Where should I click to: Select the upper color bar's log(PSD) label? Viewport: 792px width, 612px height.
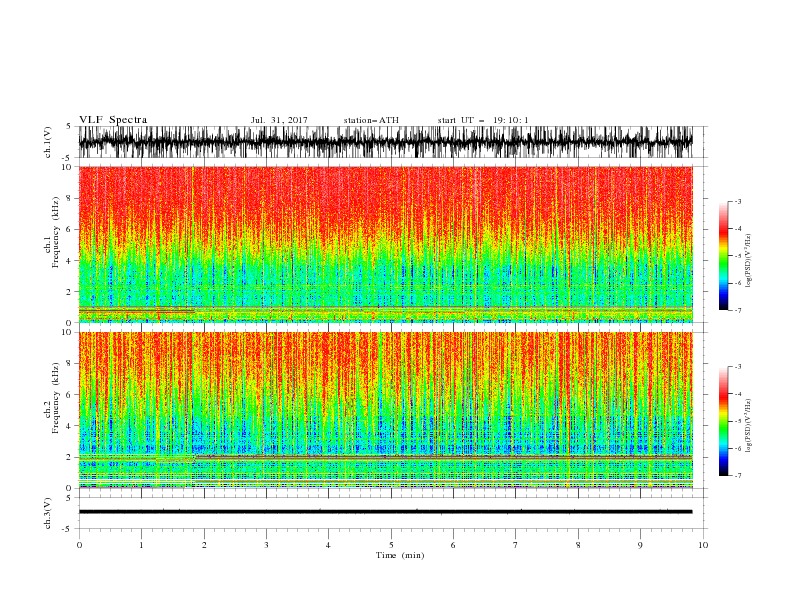[749, 261]
